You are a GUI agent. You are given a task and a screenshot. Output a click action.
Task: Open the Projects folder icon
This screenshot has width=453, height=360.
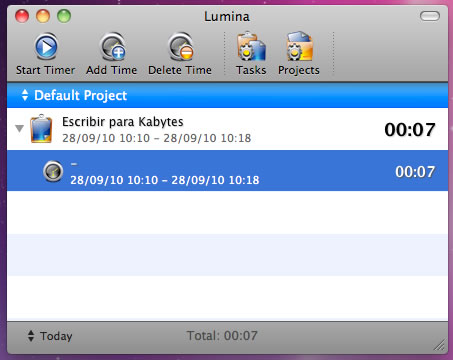click(x=299, y=46)
